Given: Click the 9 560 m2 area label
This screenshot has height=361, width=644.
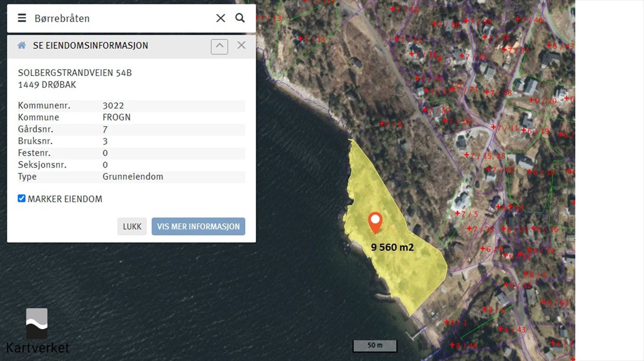Looking at the screenshot, I should [x=392, y=247].
